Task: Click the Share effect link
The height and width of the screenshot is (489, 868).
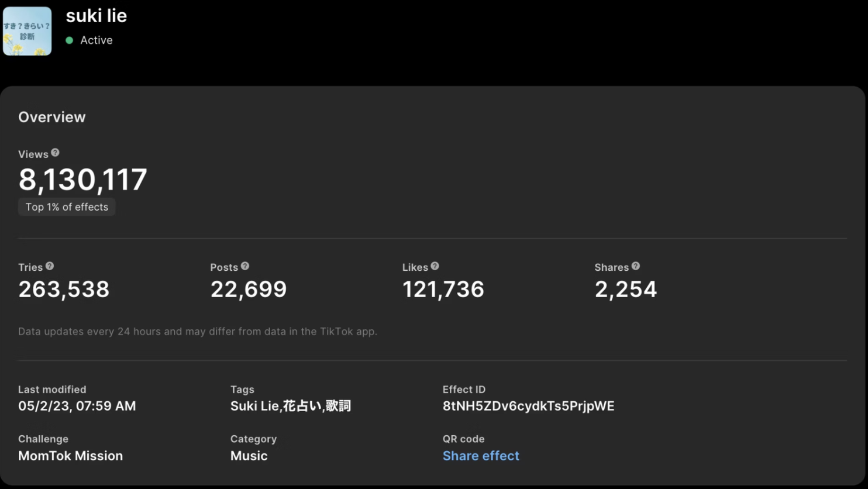Action: pos(481,456)
